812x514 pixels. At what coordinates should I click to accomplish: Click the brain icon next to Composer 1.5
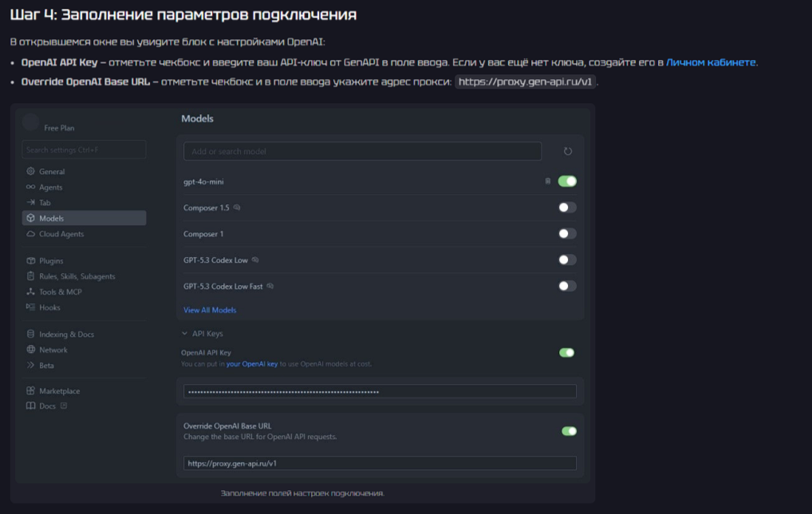[x=237, y=208]
